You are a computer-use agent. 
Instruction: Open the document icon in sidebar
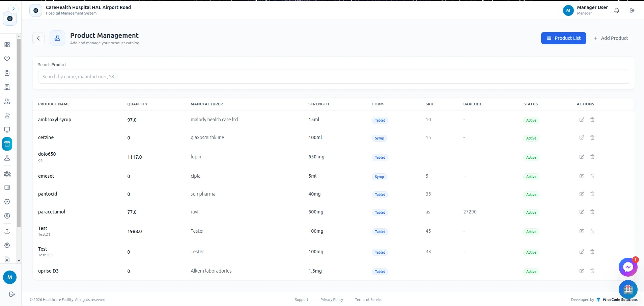[x=7, y=259]
